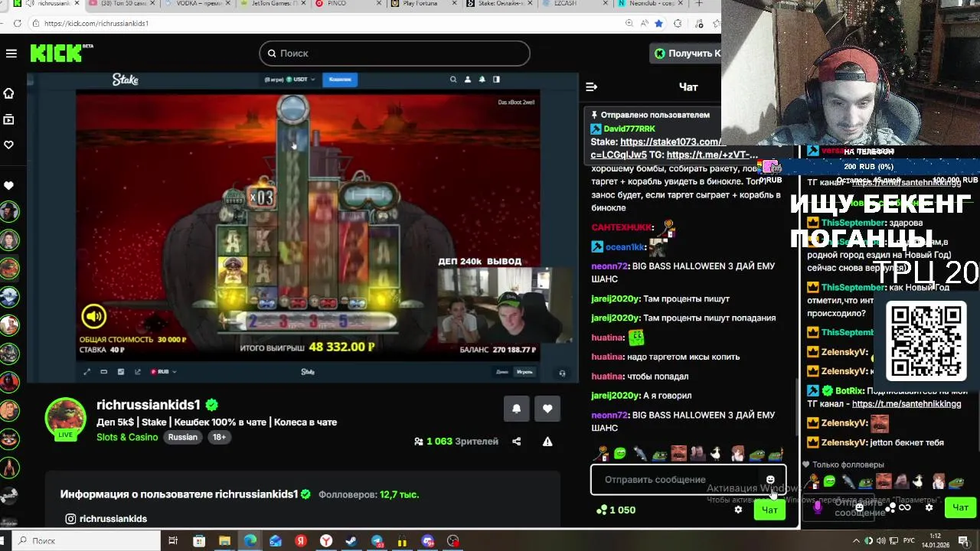Click the РУС language indicator in tray
Viewport: 980px width, 551px height.
click(910, 541)
